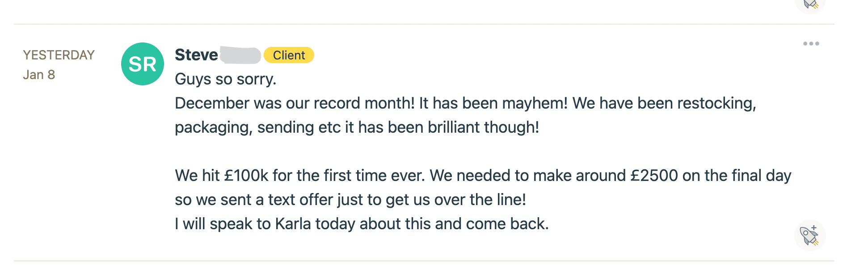
Task: Click the YESTERDAY timestamp label
Action: 59,55
